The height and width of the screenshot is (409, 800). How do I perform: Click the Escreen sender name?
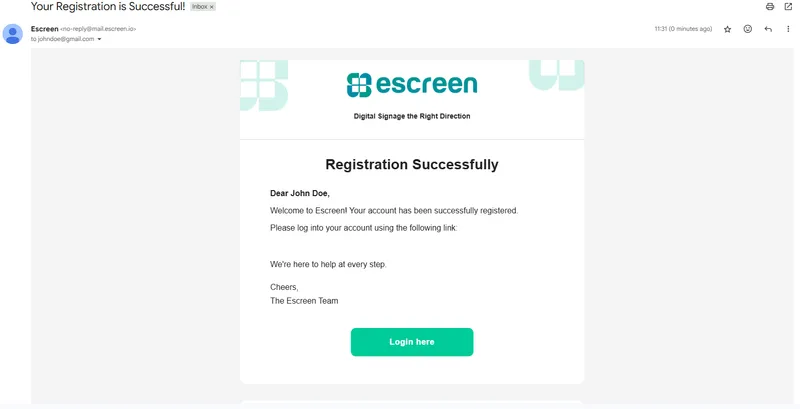(44, 29)
